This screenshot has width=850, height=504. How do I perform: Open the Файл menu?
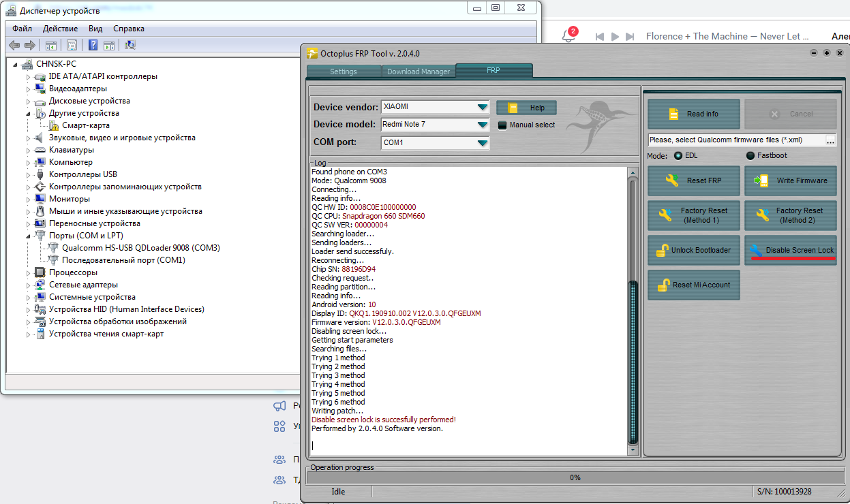click(22, 29)
